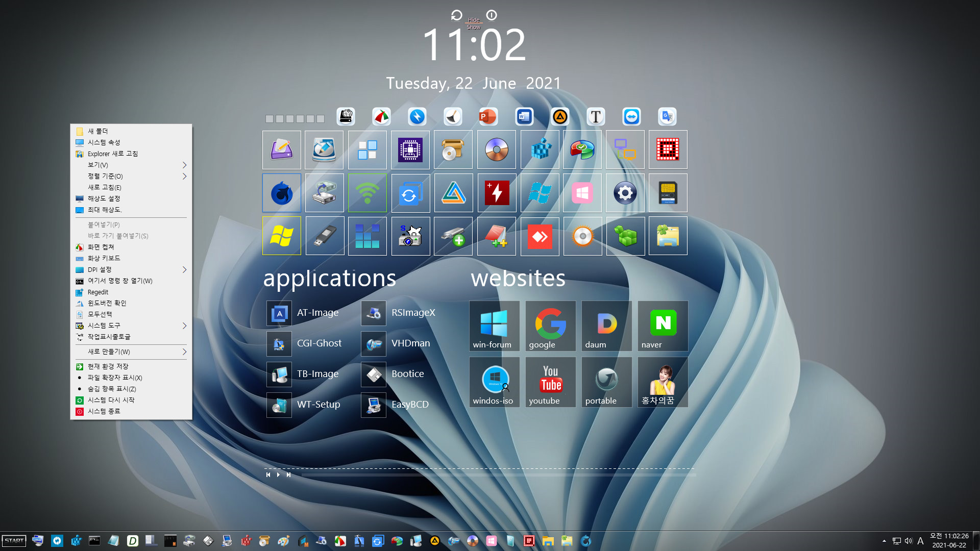This screenshot has height=551, width=980.
Task: Open the UltraISO disc tile
Action: coord(496,150)
